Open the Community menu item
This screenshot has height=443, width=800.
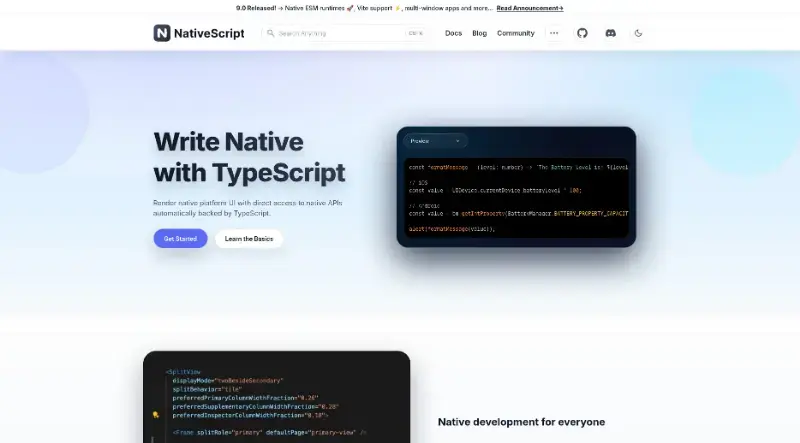515,33
